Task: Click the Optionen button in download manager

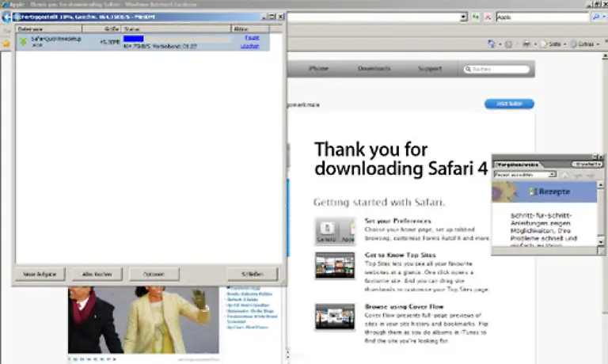Action: click(x=154, y=274)
